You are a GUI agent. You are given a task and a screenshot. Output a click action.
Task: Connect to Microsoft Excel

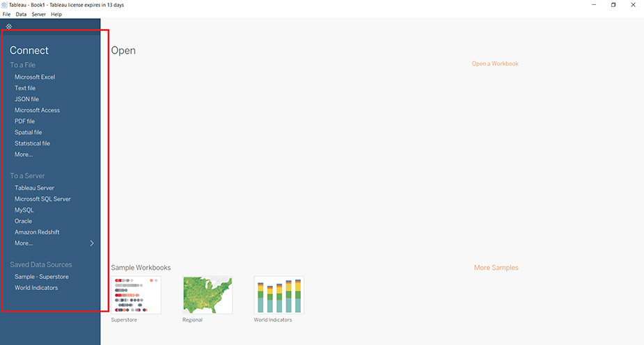pos(35,77)
